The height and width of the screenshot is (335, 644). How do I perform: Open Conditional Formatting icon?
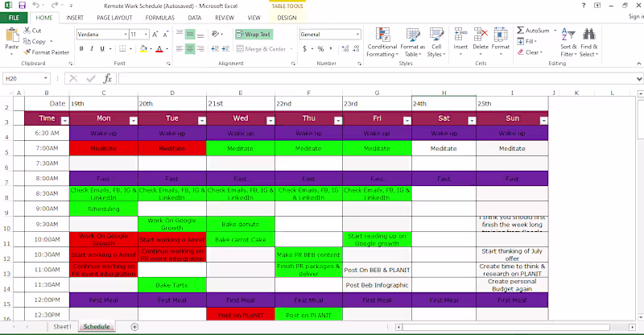(382, 35)
